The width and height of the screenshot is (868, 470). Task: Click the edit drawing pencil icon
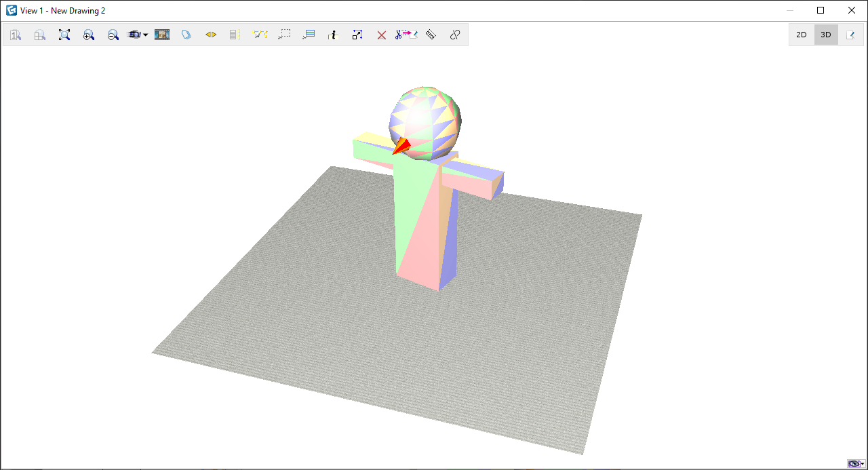coord(850,35)
